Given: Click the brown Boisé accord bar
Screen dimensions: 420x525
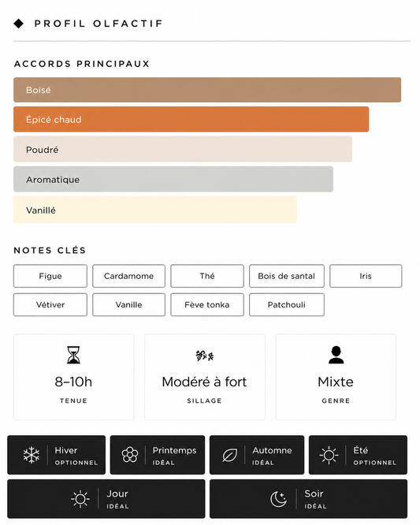Looking at the screenshot, I should tap(207, 90).
